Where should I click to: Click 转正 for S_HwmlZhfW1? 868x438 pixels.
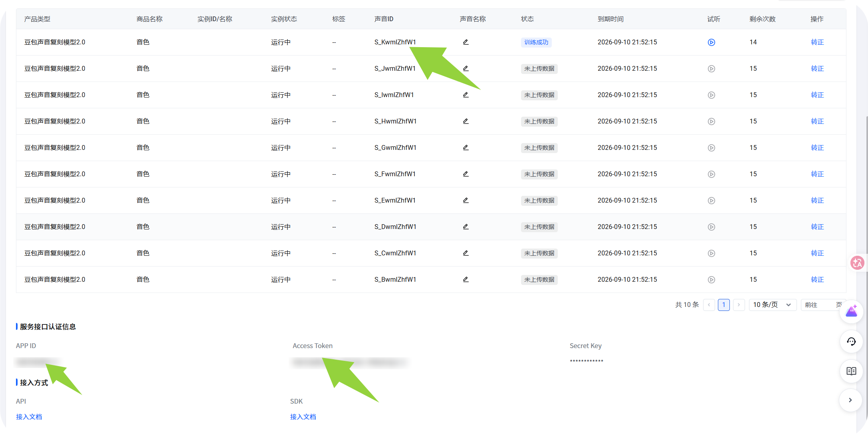(x=817, y=121)
